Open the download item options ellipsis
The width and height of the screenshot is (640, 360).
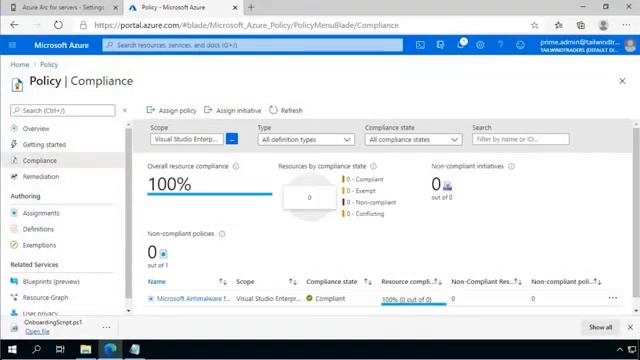(x=107, y=327)
